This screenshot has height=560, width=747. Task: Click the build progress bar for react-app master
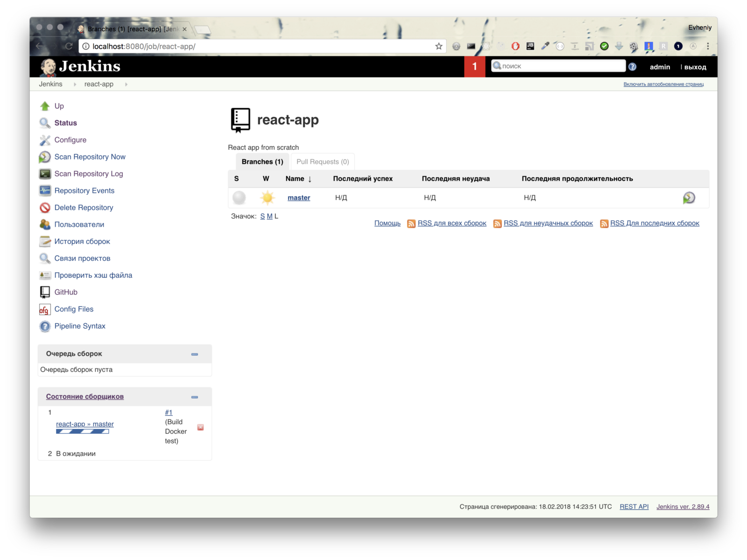[83, 432]
